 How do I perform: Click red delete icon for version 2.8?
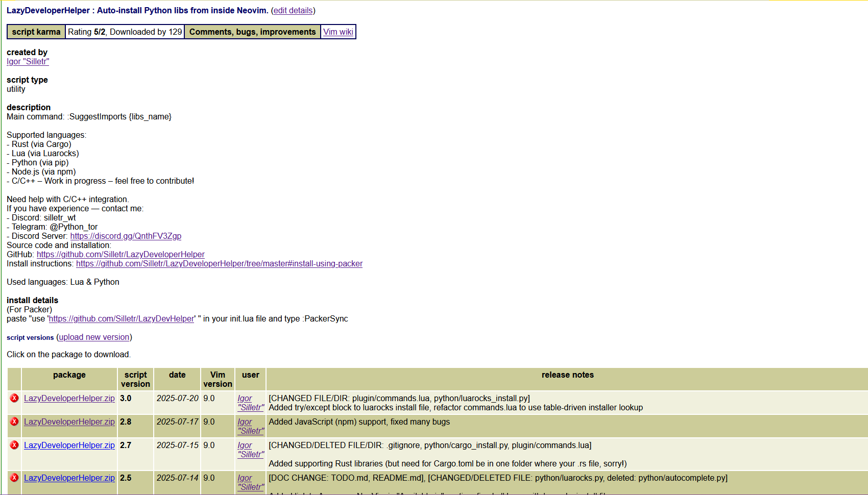point(14,422)
